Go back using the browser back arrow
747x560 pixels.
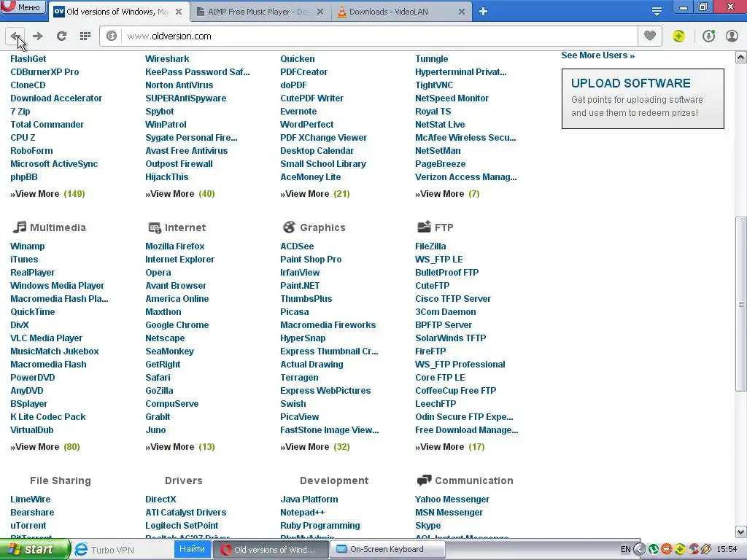15,36
